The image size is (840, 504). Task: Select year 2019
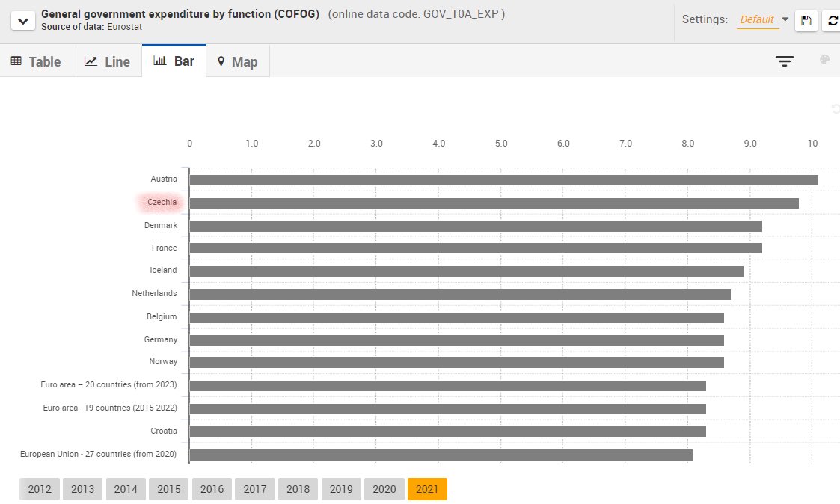[x=341, y=489]
